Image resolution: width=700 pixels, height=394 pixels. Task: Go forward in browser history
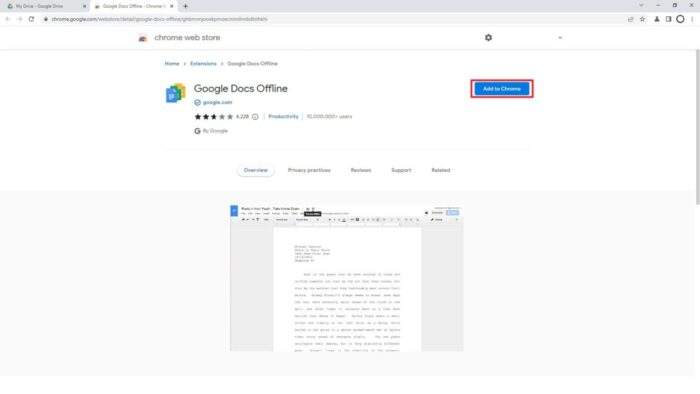(x=19, y=19)
